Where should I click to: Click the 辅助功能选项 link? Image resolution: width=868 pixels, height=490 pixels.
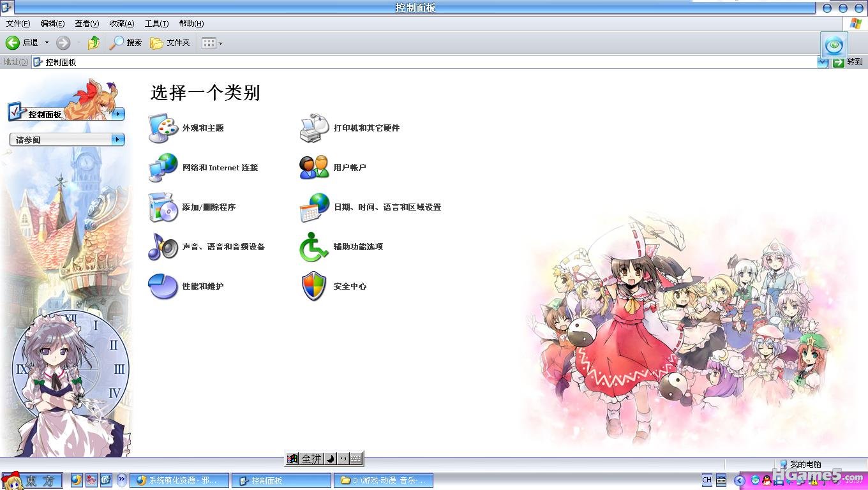tap(358, 247)
